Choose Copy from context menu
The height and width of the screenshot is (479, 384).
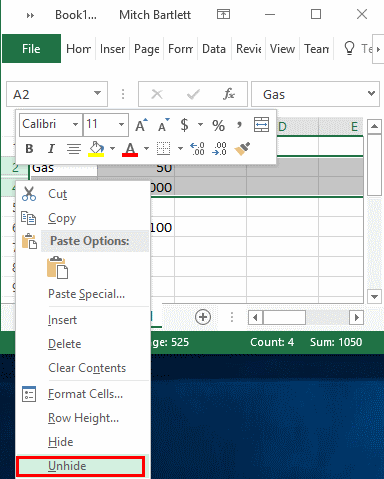click(x=83, y=218)
